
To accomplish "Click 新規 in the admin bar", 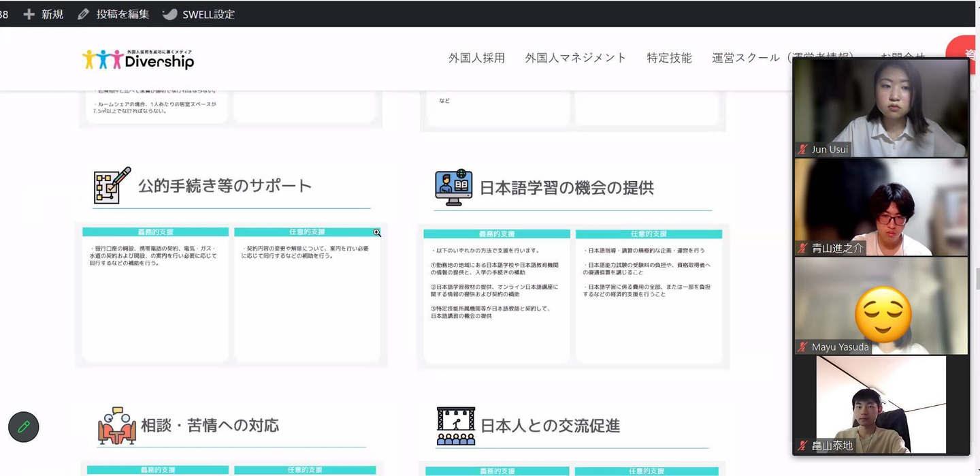I will [x=52, y=14].
